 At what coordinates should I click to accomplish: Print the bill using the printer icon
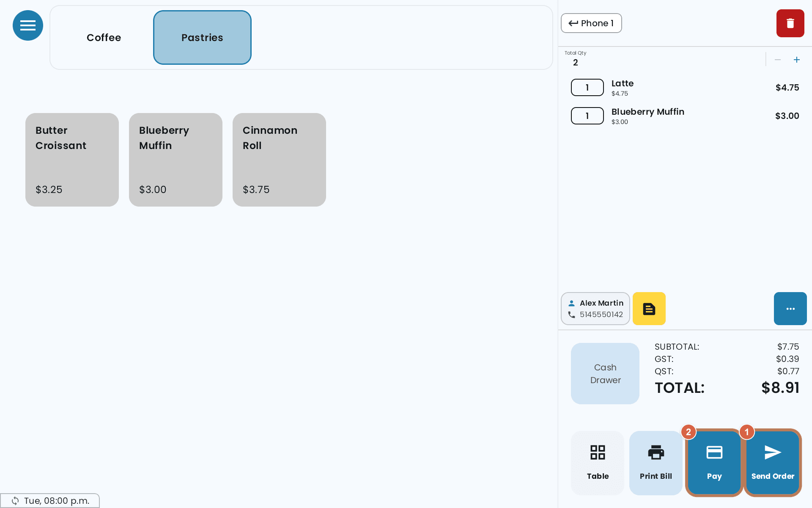[656, 463]
